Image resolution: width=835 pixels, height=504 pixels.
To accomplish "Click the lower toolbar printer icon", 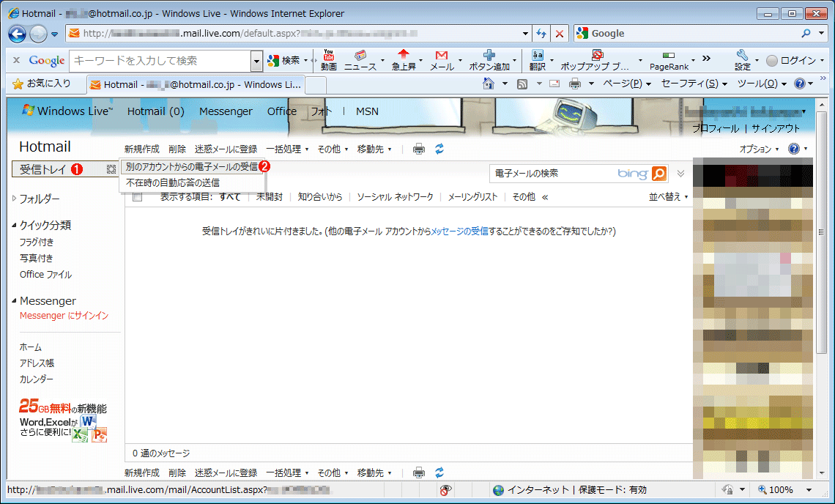I will pos(419,472).
